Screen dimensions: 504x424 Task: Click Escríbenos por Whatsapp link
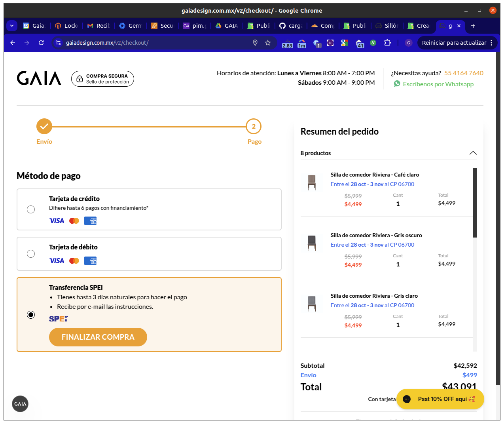(438, 84)
